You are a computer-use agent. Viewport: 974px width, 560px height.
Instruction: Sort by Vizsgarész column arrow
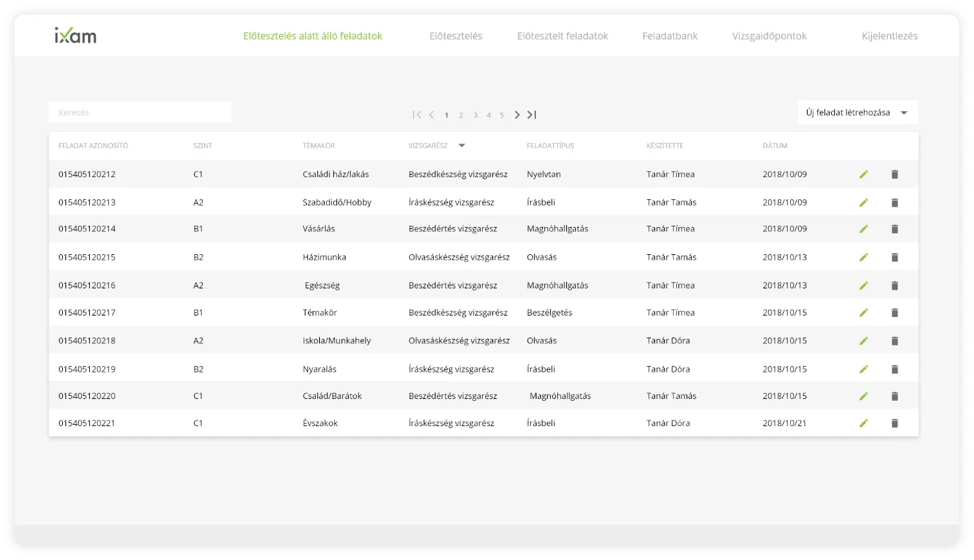click(x=461, y=146)
